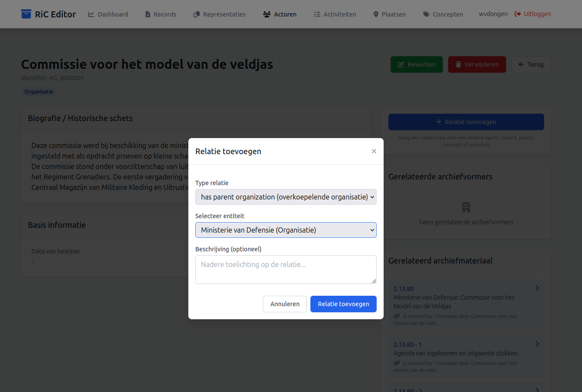The image size is (582, 392).
Task: Open record 2.13.80 - 1 Agenda card
Action: tap(466, 357)
